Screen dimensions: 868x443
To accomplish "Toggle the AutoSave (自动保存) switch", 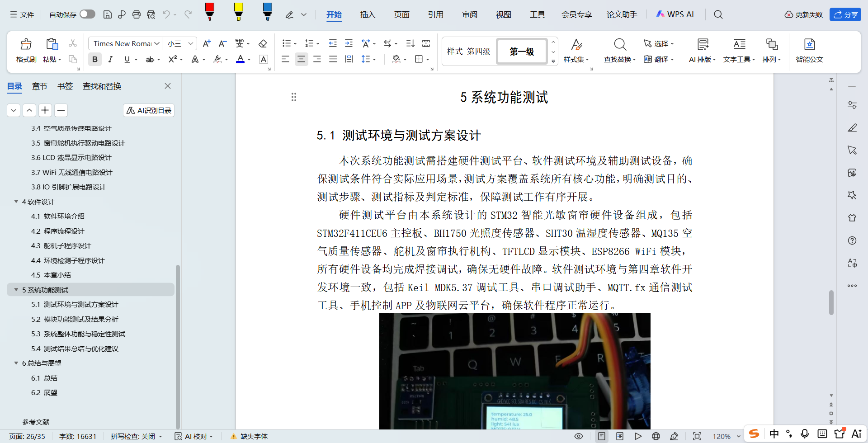I will click(x=87, y=14).
